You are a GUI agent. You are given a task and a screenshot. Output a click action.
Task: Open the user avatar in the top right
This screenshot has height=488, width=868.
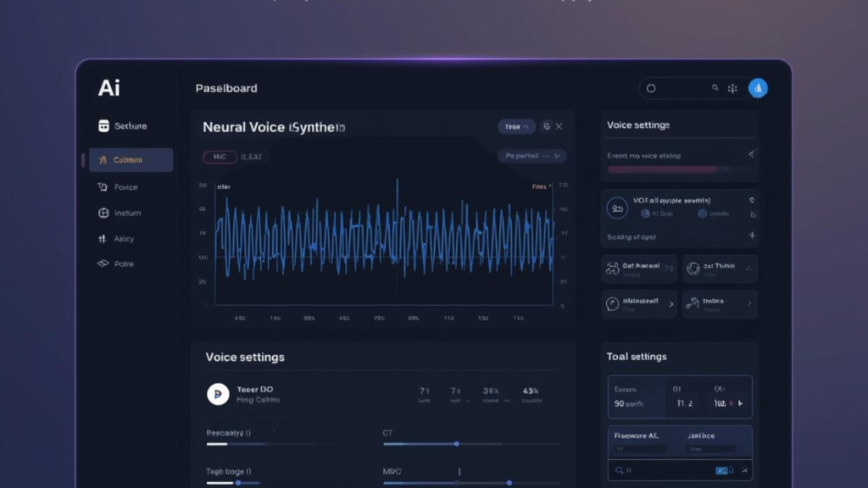pos(758,87)
